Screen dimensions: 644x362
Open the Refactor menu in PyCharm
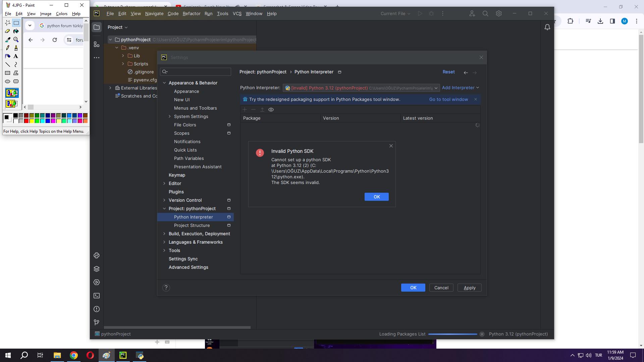click(x=192, y=13)
